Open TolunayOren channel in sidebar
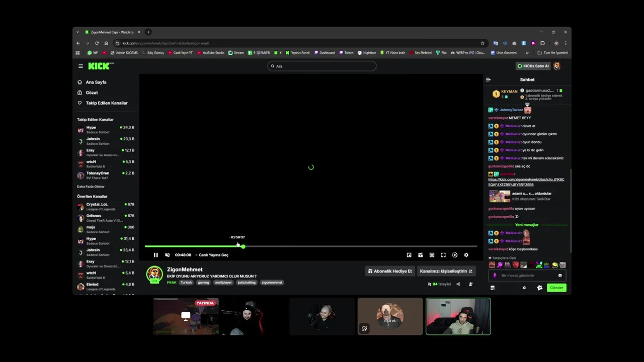Image resolution: width=644 pixels, height=362 pixels. (x=106, y=175)
